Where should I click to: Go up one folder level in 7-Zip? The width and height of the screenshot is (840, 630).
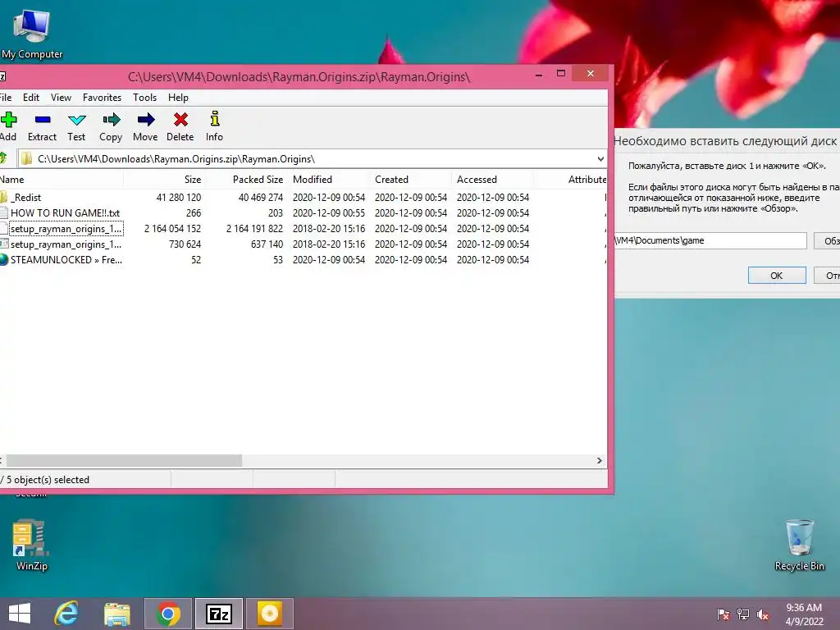[x=3, y=158]
